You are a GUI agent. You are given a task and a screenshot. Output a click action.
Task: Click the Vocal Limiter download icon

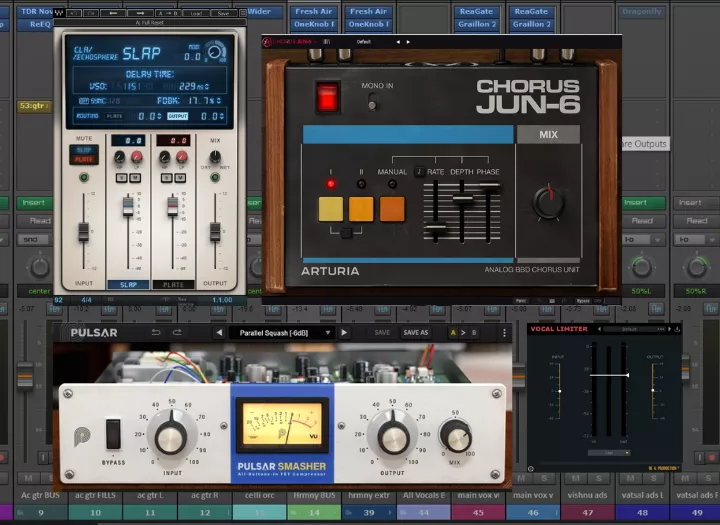pos(677,329)
